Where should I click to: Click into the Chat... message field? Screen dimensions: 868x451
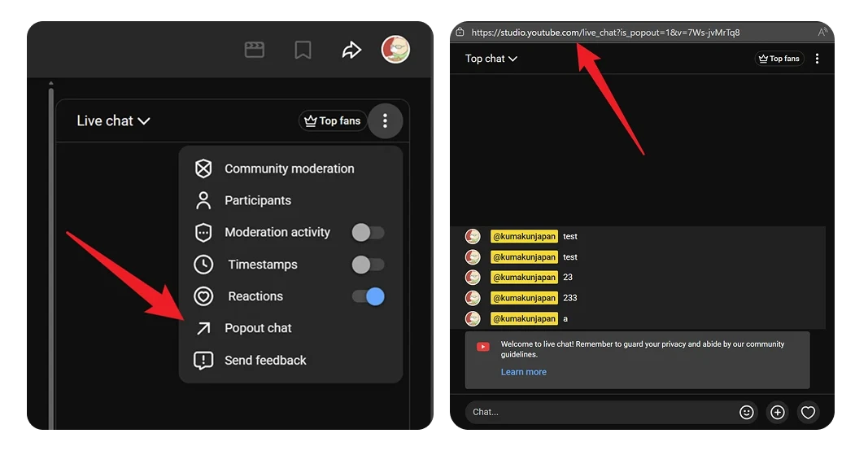point(598,412)
